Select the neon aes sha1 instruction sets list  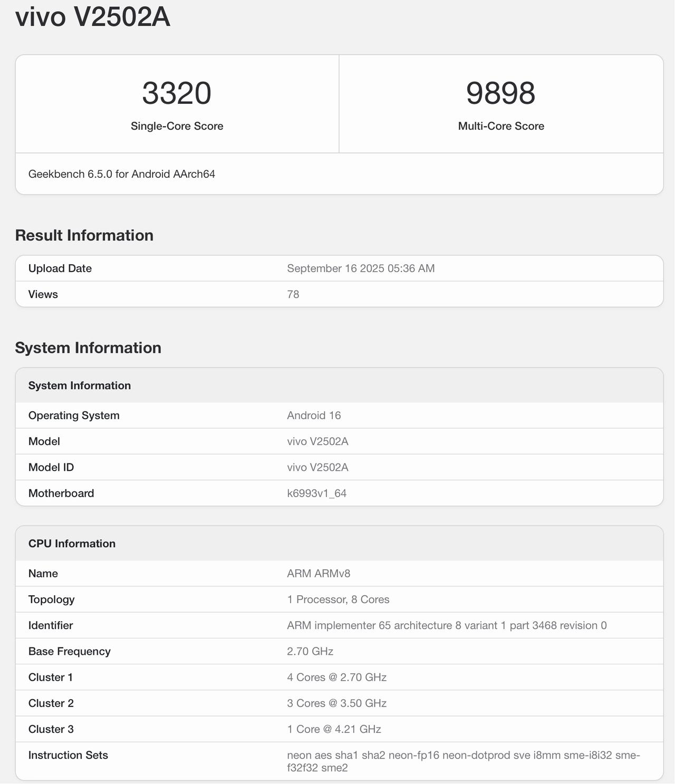point(464,761)
